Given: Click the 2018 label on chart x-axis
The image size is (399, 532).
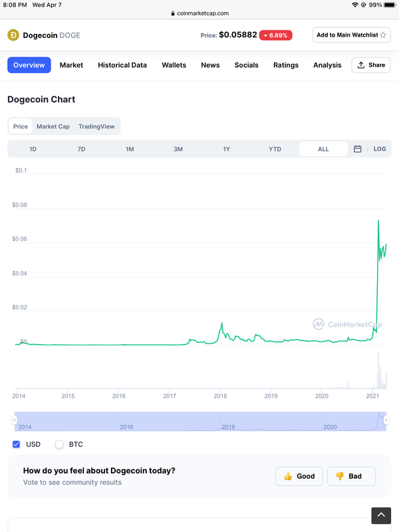Looking at the screenshot, I should [x=220, y=396].
